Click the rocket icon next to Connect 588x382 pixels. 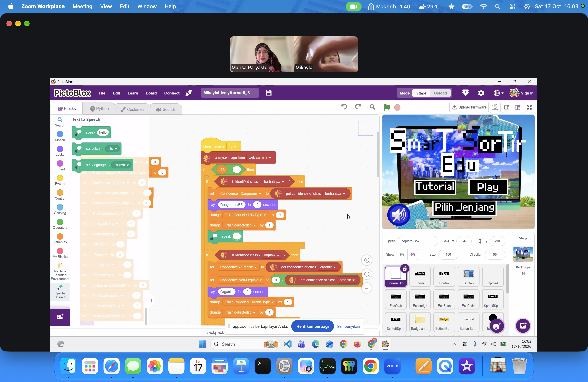point(189,93)
